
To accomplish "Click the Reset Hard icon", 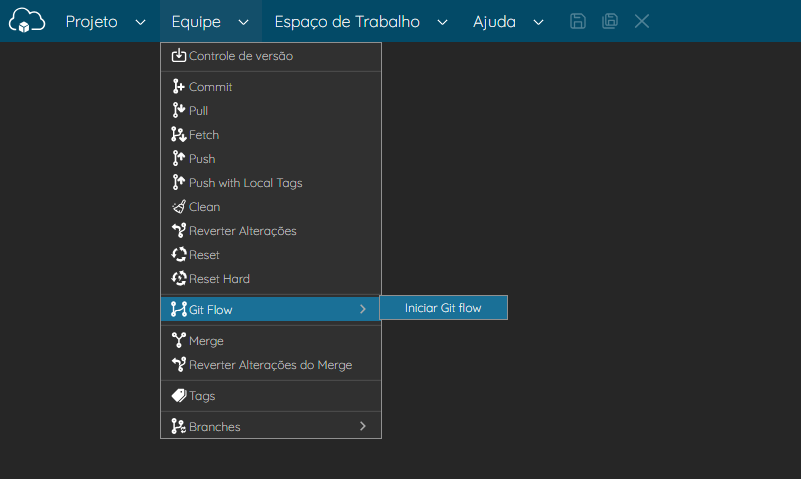I will coord(179,278).
